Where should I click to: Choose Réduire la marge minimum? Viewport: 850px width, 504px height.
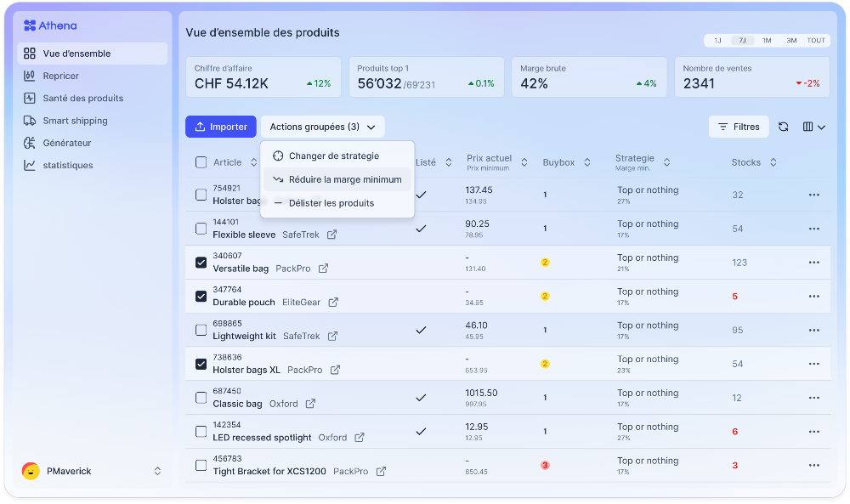pos(337,179)
